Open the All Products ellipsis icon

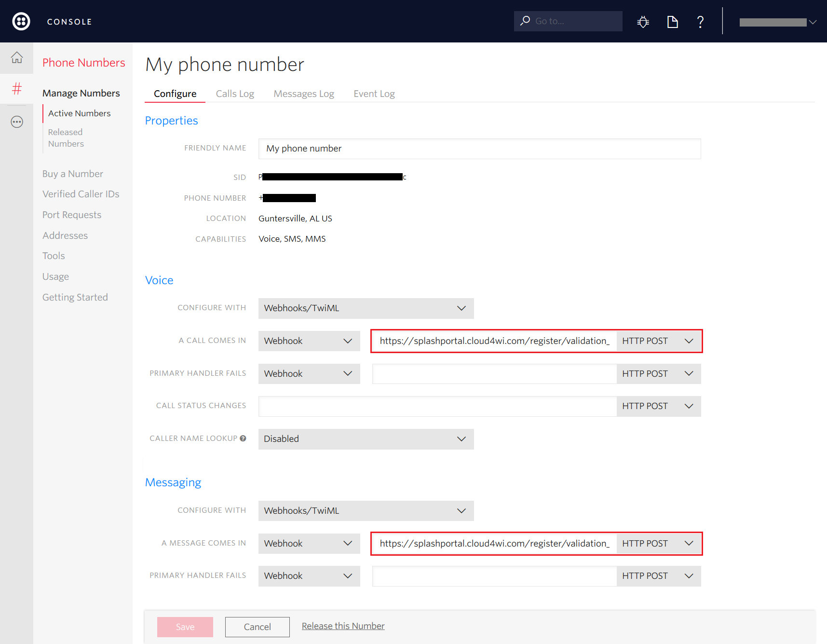click(x=17, y=122)
